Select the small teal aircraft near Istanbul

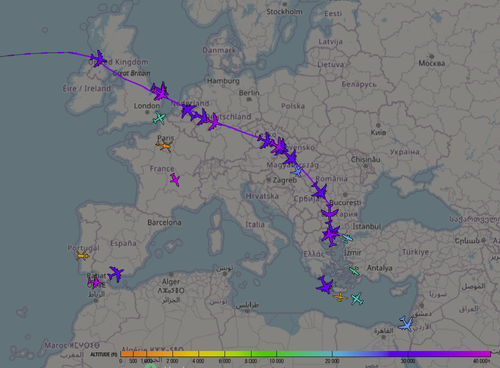click(x=348, y=238)
